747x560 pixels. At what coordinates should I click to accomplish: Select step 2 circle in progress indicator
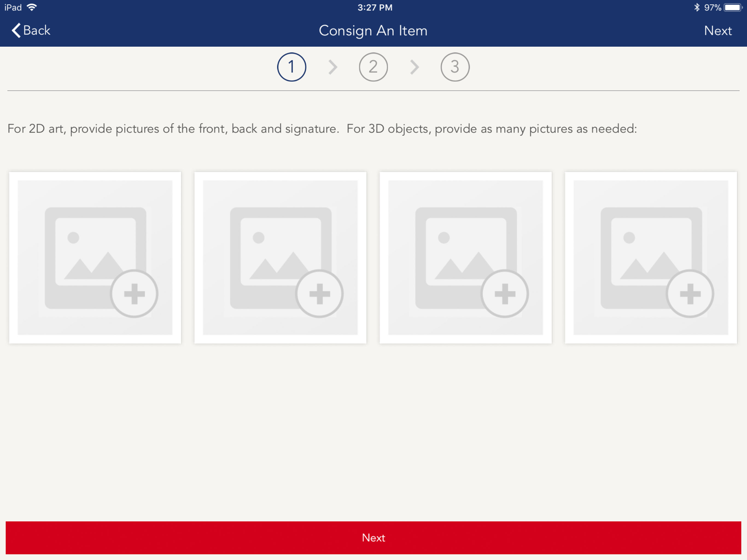pos(373,67)
